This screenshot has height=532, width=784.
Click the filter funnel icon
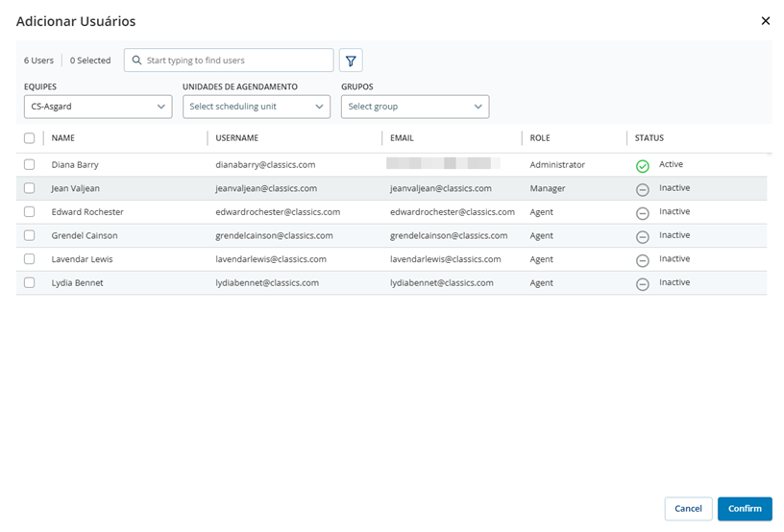click(351, 60)
